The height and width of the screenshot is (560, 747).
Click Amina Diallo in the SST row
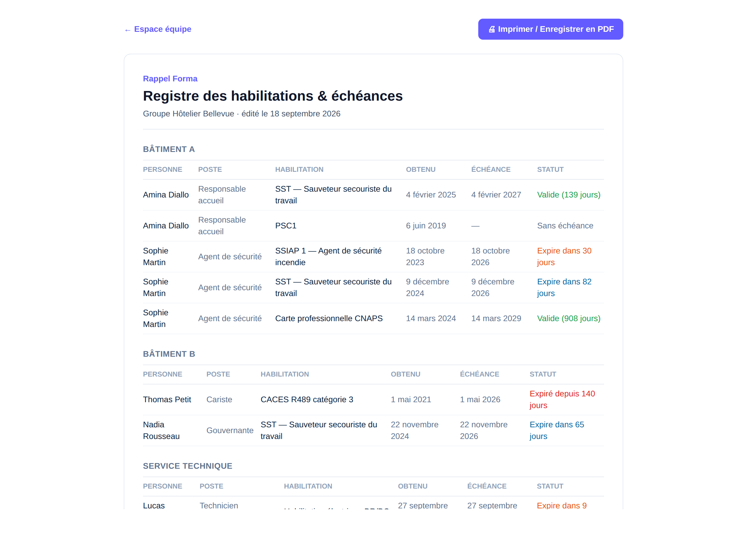166,195
